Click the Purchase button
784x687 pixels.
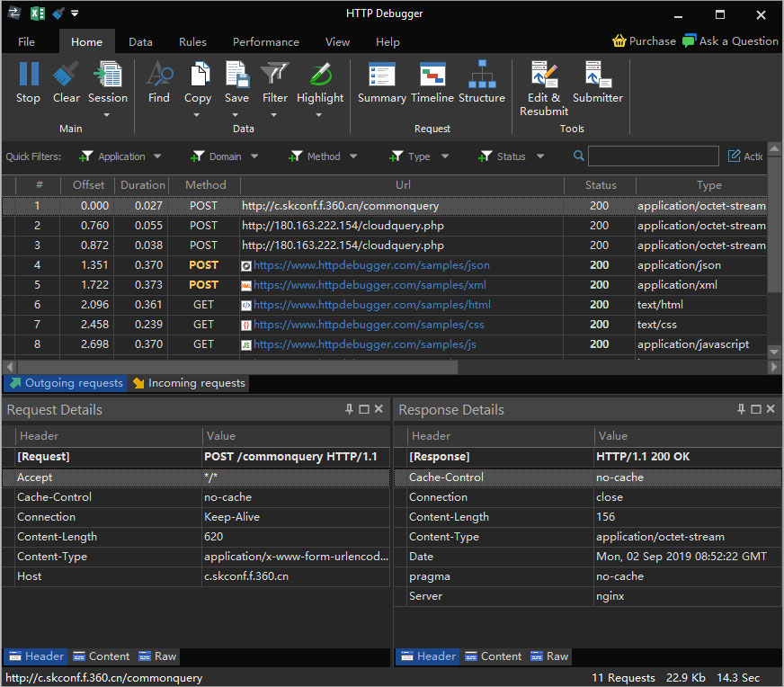(x=644, y=40)
